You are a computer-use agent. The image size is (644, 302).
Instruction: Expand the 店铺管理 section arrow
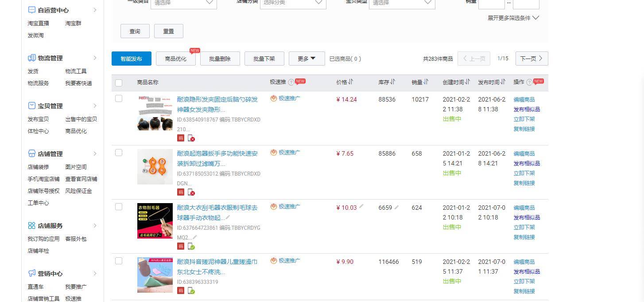pos(95,154)
